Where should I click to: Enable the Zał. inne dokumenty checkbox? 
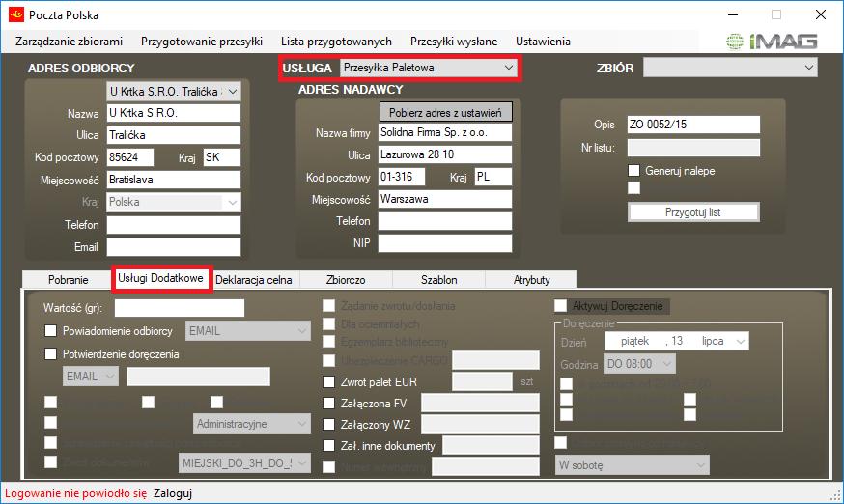(329, 446)
